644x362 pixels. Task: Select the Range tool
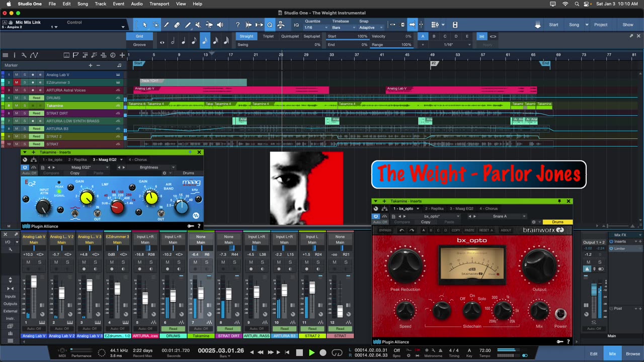point(156,25)
